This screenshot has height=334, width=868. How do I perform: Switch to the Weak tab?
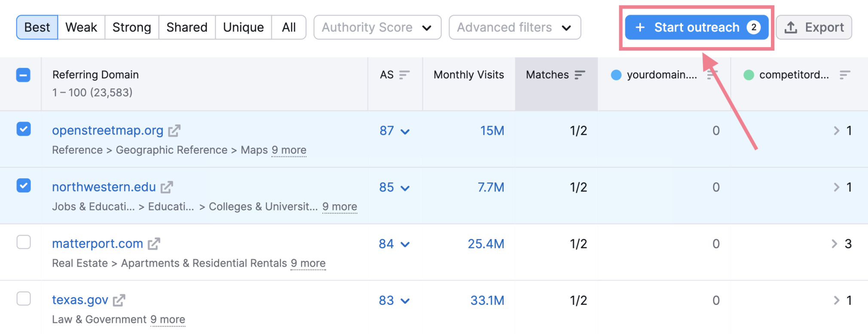click(x=81, y=27)
